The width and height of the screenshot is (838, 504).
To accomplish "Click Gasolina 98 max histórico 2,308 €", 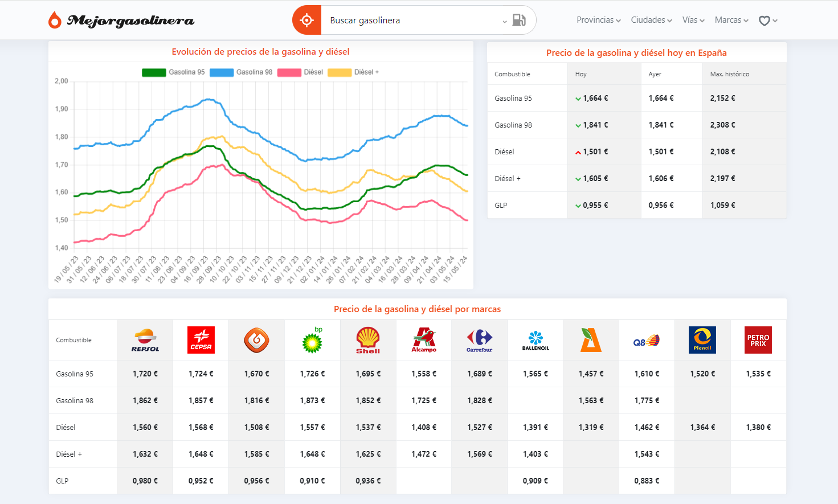I will (x=722, y=125).
